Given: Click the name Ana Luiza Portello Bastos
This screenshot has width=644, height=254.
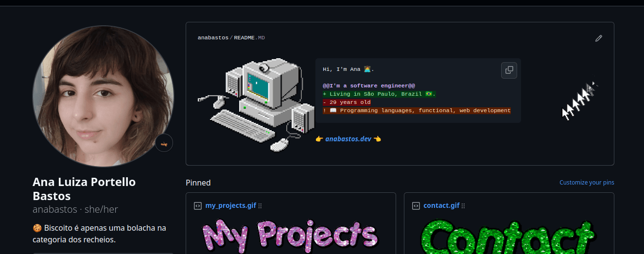Looking at the screenshot, I should (84, 189).
